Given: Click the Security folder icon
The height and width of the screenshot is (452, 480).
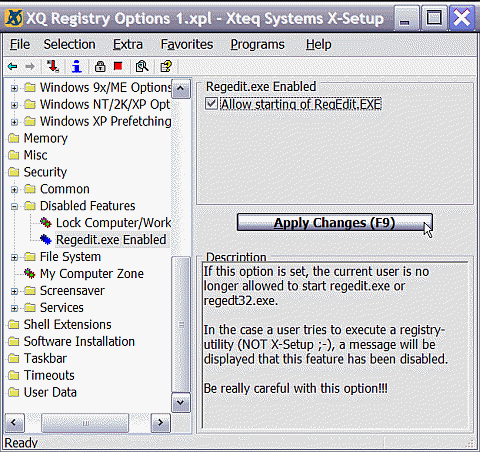Looking at the screenshot, I should (x=14, y=172).
